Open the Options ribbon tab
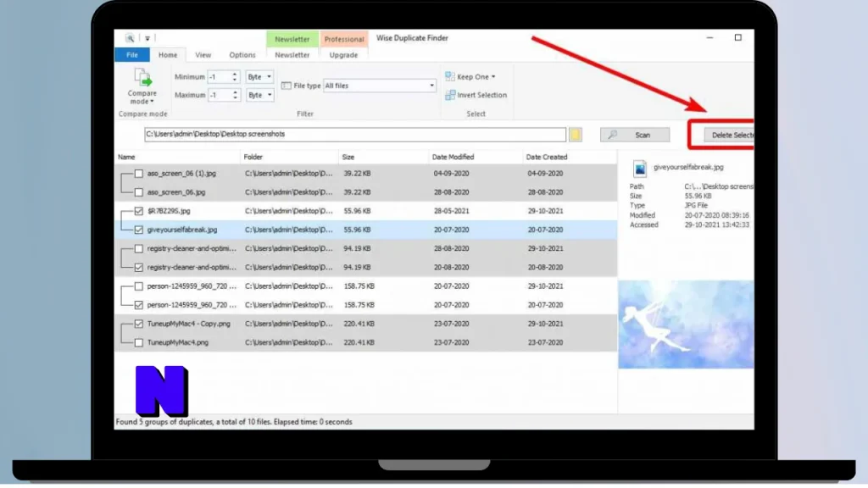Screen dimensions: 868x488 pos(242,55)
